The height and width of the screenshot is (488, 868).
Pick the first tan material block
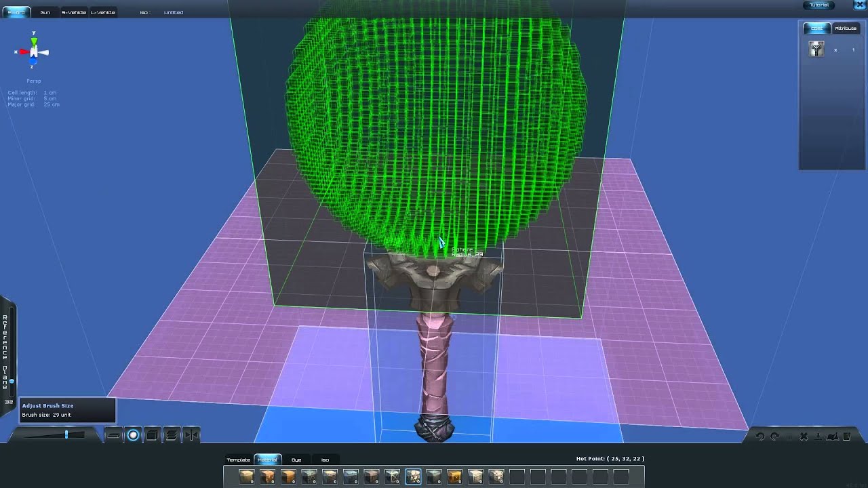247,476
